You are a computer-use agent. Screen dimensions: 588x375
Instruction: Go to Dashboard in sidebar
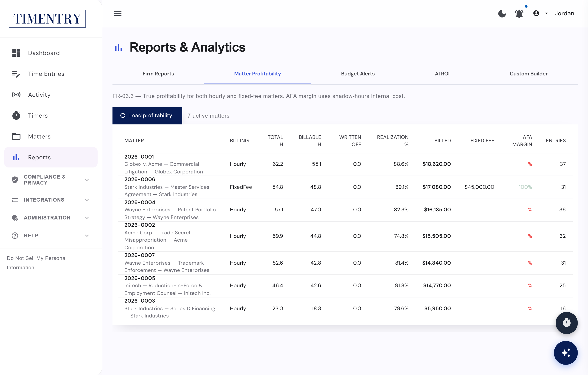click(51, 53)
